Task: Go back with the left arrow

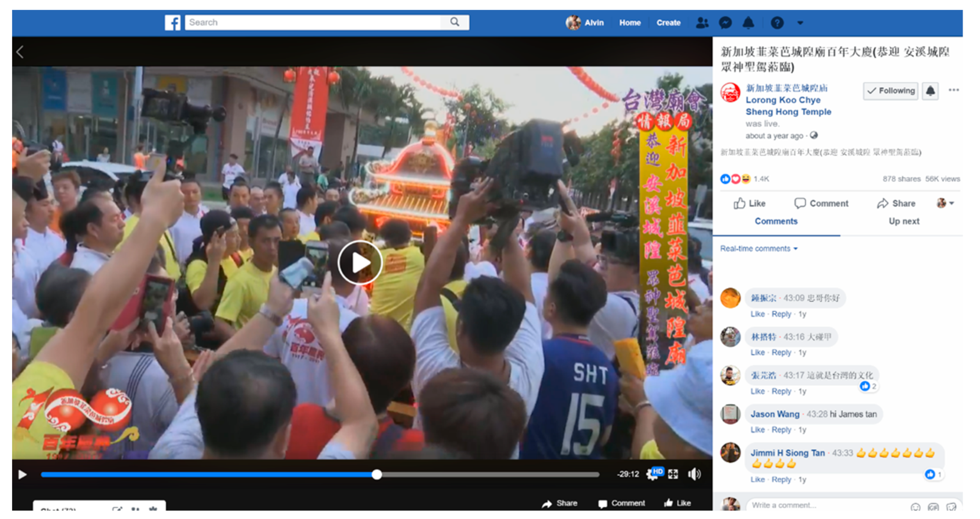Action: click(x=20, y=52)
